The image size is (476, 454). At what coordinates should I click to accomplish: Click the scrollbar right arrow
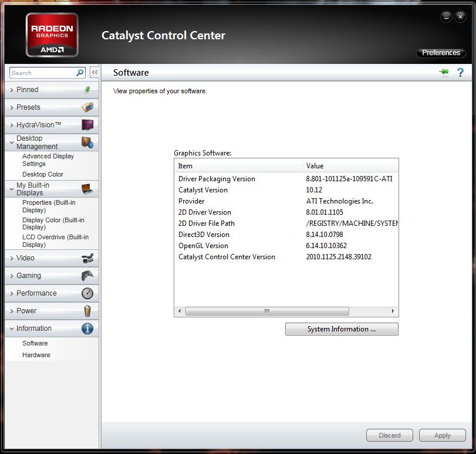tap(393, 311)
